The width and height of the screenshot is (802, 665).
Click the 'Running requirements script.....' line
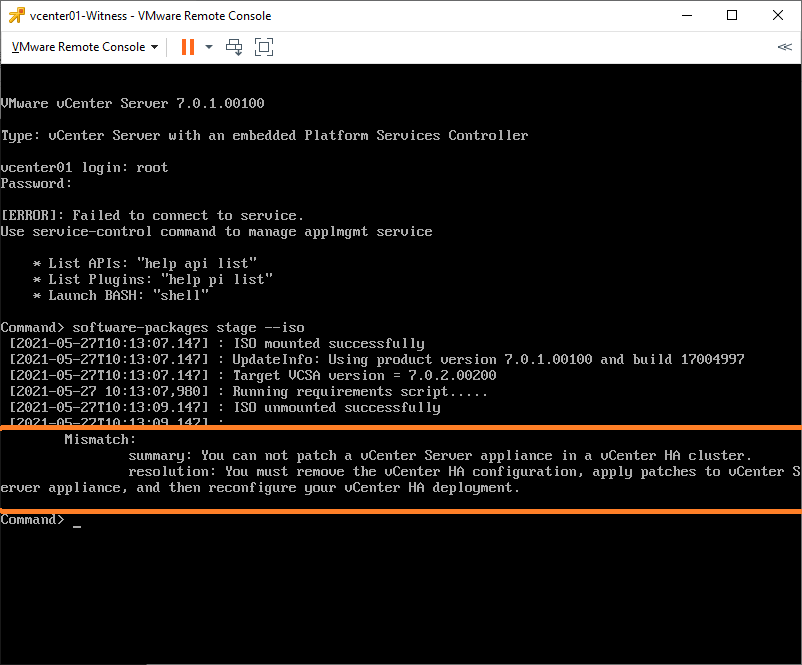[249, 392]
